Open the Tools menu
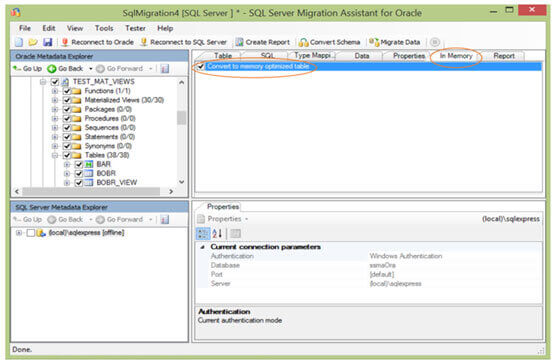 [x=104, y=28]
